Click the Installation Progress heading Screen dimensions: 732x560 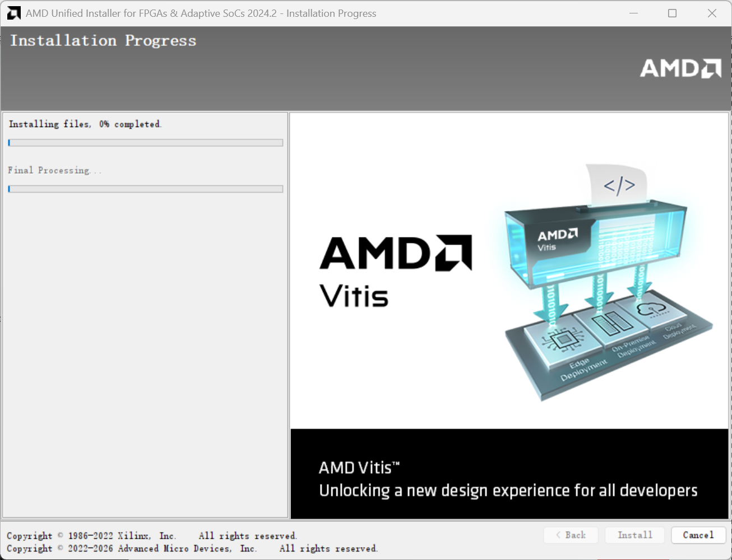tap(103, 41)
